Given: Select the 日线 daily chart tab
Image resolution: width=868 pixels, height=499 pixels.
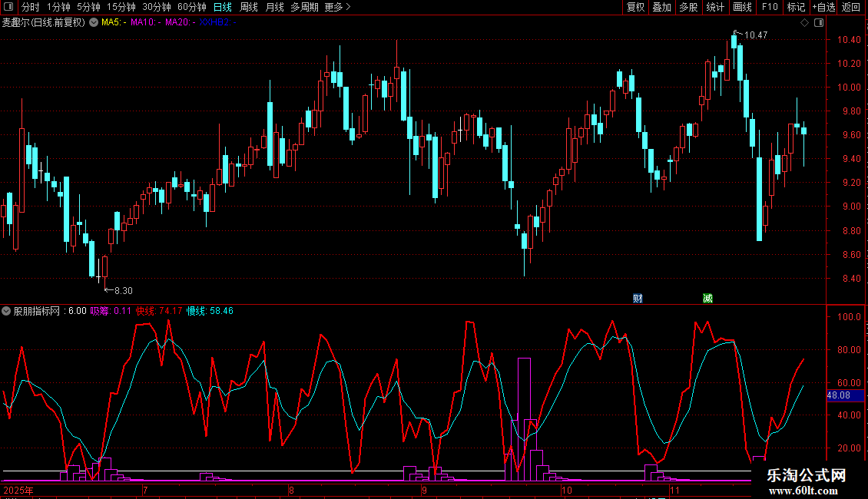Looking at the screenshot, I should pos(223,7).
